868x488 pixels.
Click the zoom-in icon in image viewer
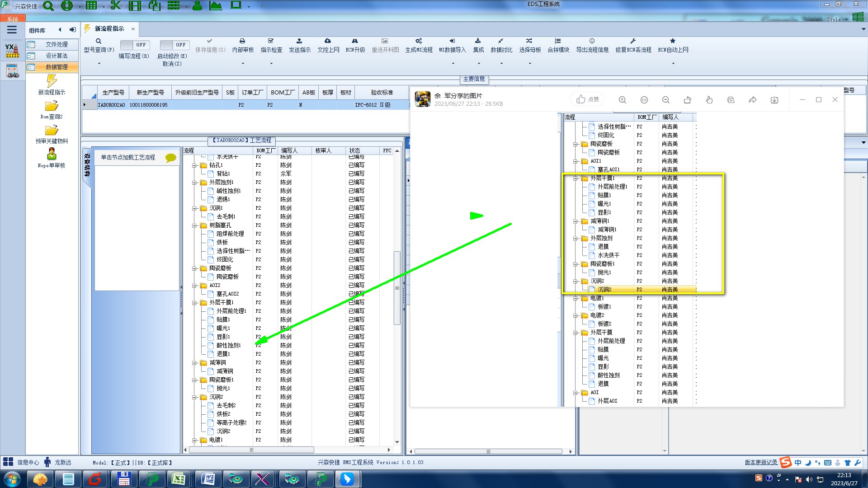623,100
